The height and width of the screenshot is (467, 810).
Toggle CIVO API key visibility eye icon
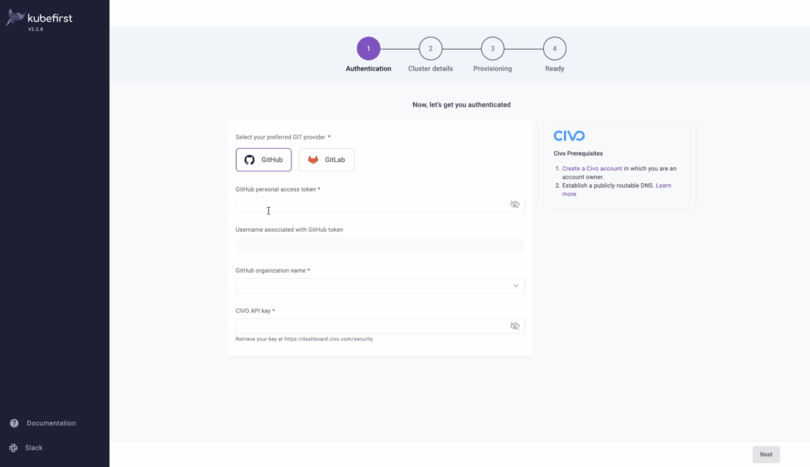(x=515, y=326)
